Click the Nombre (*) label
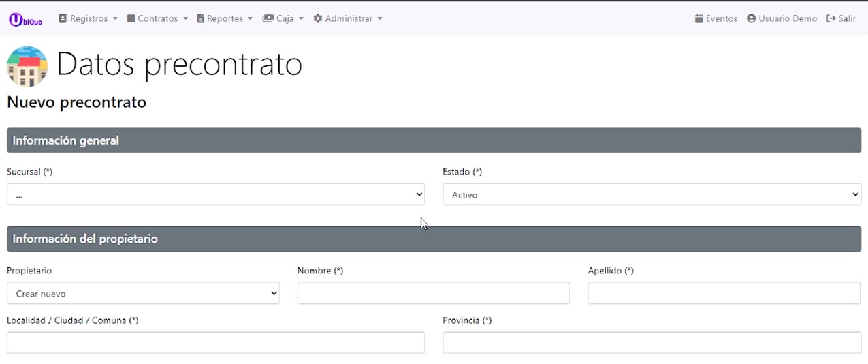 [x=320, y=271]
